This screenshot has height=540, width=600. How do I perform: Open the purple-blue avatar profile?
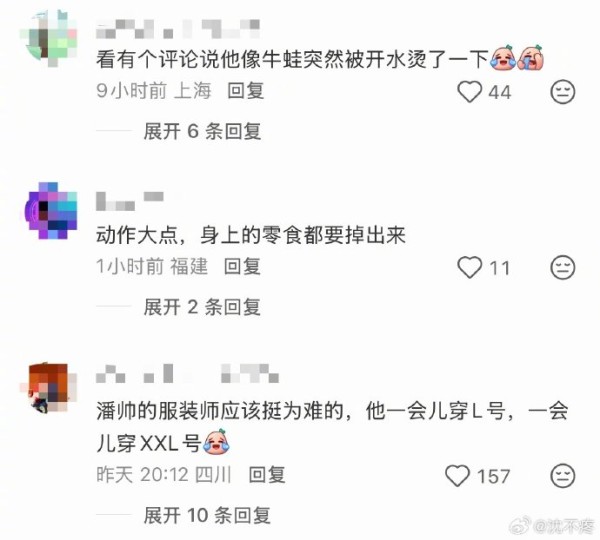tap(50, 210)
